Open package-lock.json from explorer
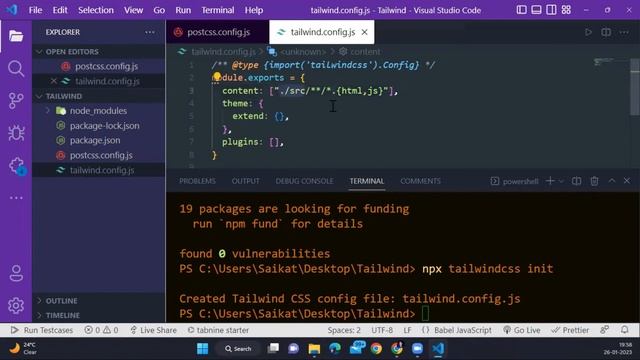The image size is (640, 360). coord(99,126)
